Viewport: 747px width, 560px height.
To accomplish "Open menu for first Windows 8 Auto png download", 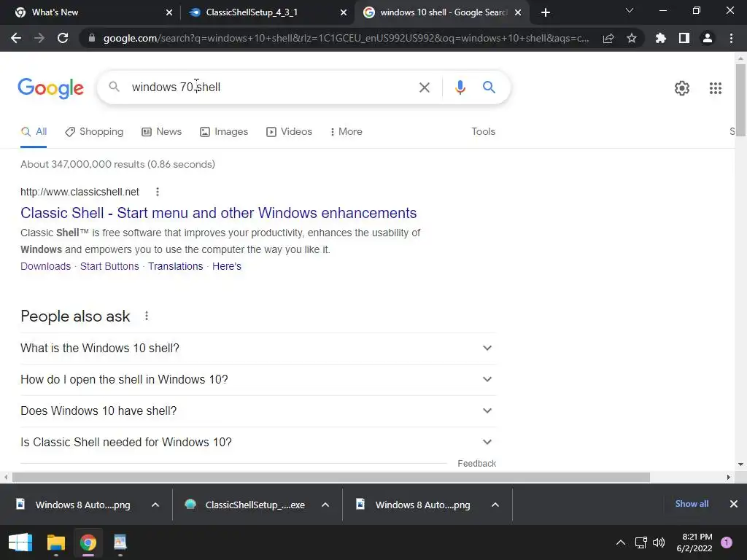I will (155, 505).
